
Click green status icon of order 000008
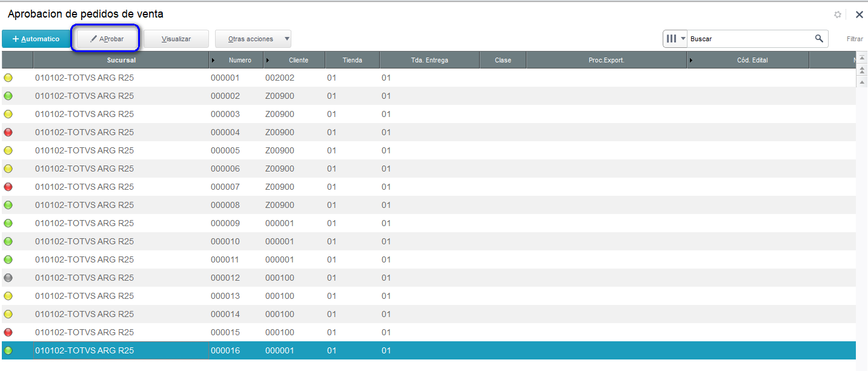pos(8,205)
